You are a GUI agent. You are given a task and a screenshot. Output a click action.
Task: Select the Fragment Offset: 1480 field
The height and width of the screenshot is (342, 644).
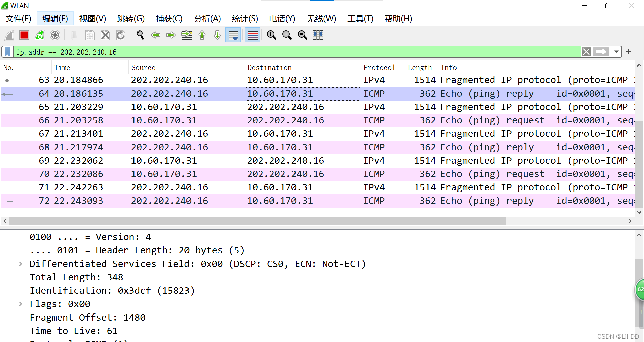click(x=88, y=318)
